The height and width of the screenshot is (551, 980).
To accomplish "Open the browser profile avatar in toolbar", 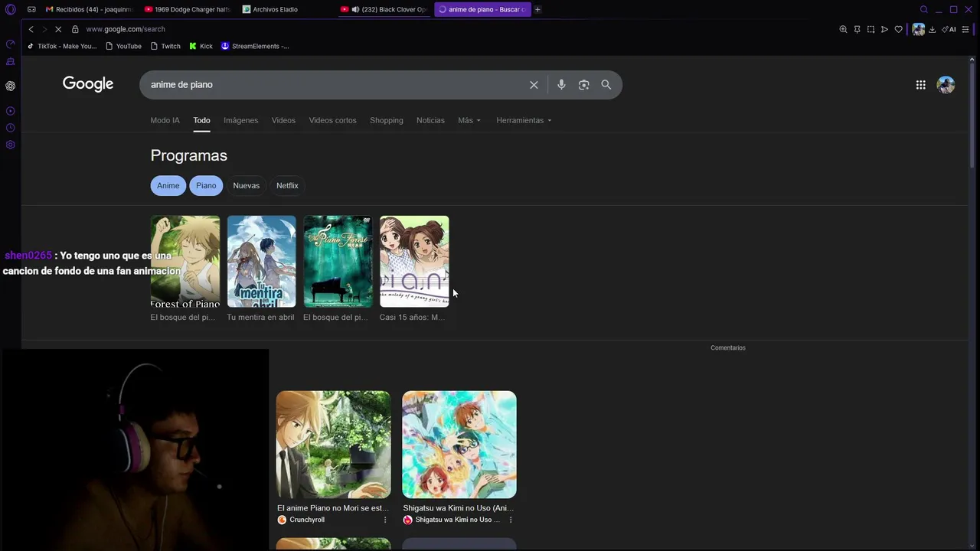I will [918, 29].
